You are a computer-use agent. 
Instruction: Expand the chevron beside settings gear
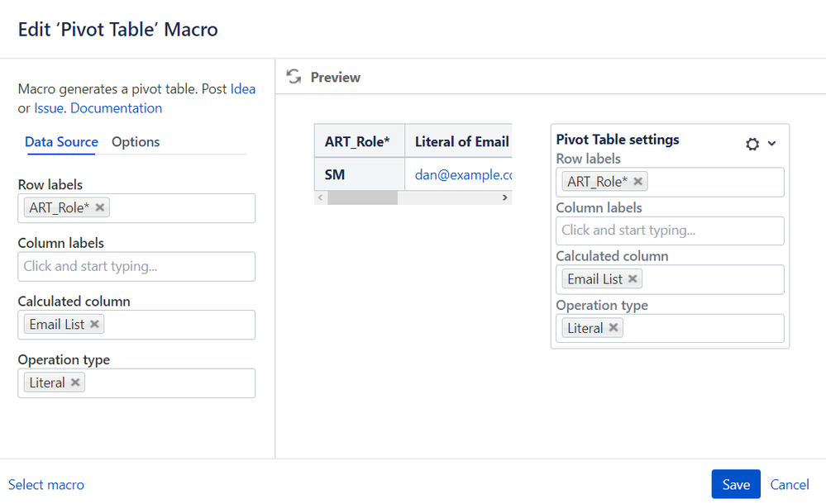(772, 144)
